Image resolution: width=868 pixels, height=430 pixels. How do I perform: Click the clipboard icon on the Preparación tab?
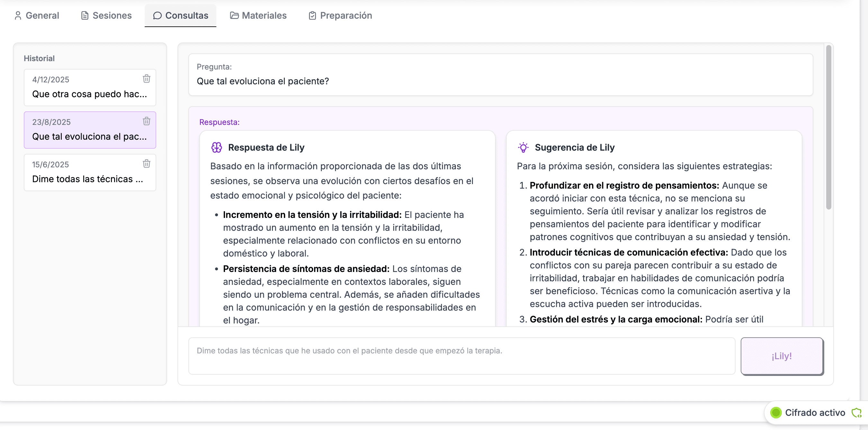tap(312, 15)
